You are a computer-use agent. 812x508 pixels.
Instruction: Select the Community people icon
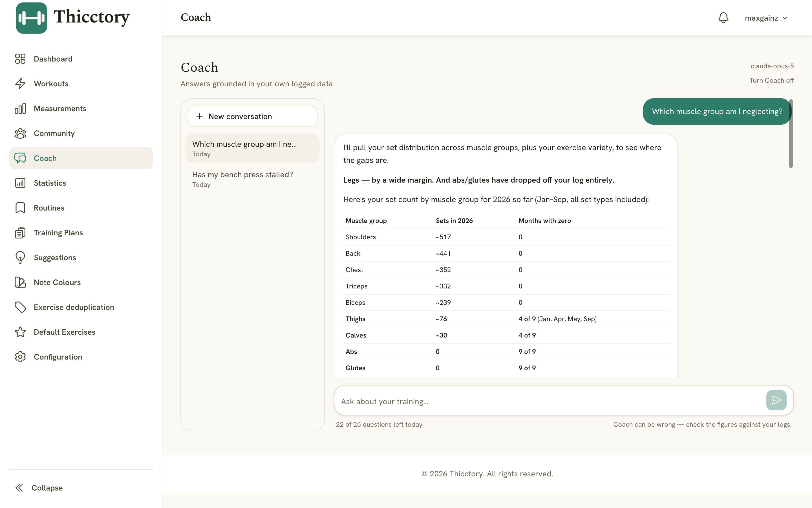(20, 133)
